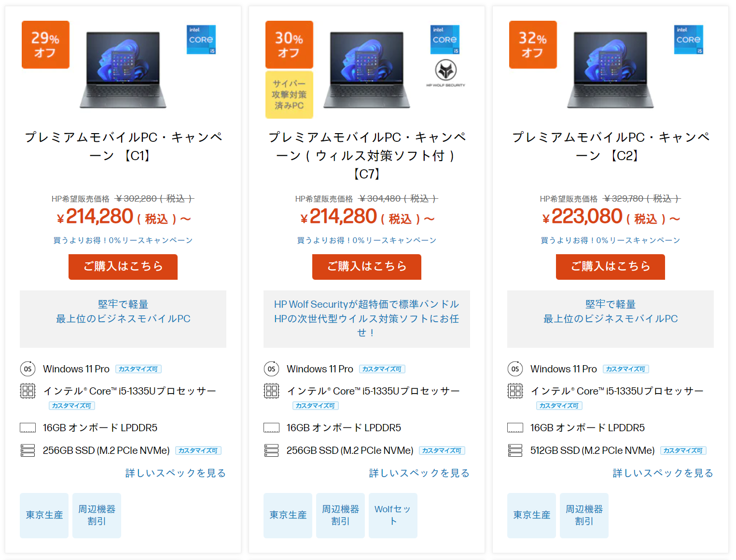Click the Intel Core i5 badge on the C1 card
The image size is (736, 560).
click(201, 40)
